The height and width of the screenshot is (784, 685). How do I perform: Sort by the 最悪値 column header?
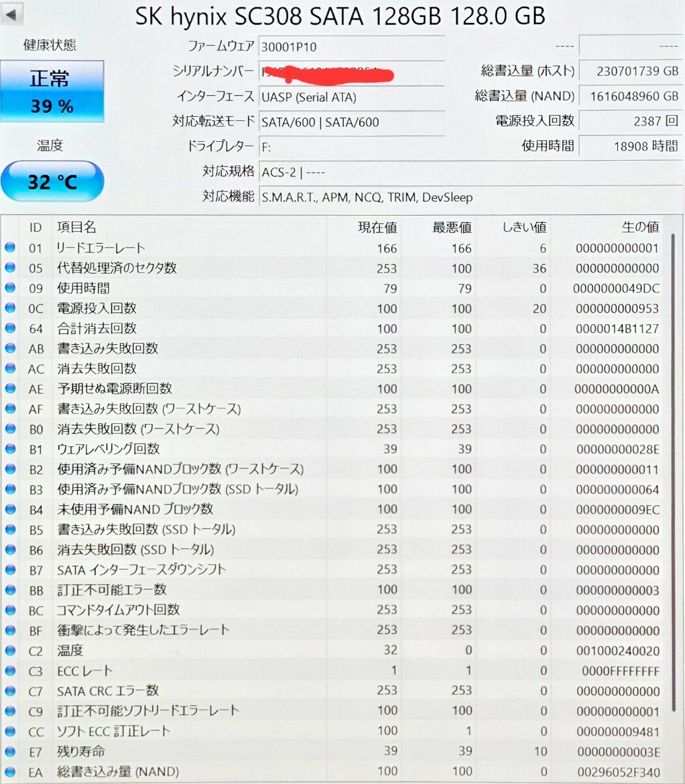pos(452,227)
